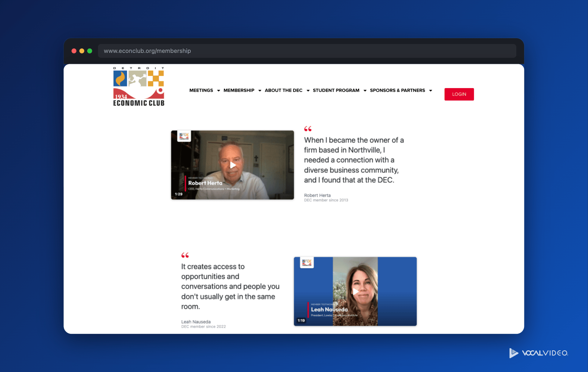The image size is (588, 372).
Task: Click the 'DEC member since 2022' text
Action: click(204, 326)
